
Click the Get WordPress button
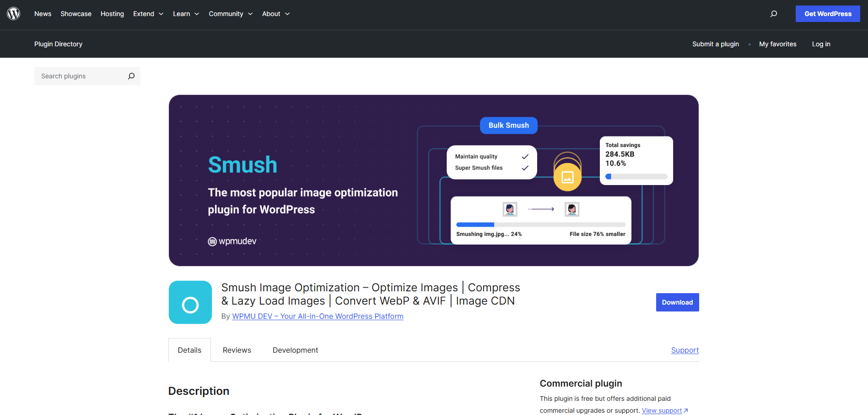[x=827, y=13]
